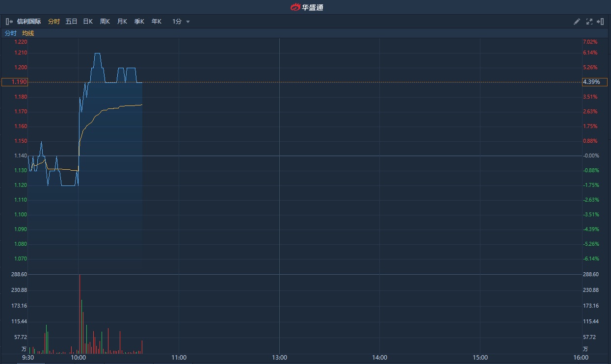611x364 pixels.
Task: Click the left panel collapse icon
Action: click(x=9, y=22)
